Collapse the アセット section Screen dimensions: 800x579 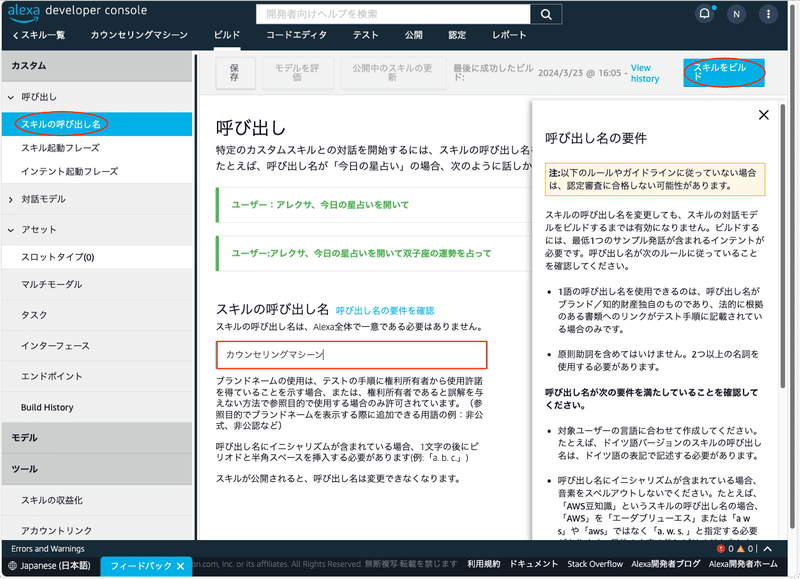coord(11,230)
